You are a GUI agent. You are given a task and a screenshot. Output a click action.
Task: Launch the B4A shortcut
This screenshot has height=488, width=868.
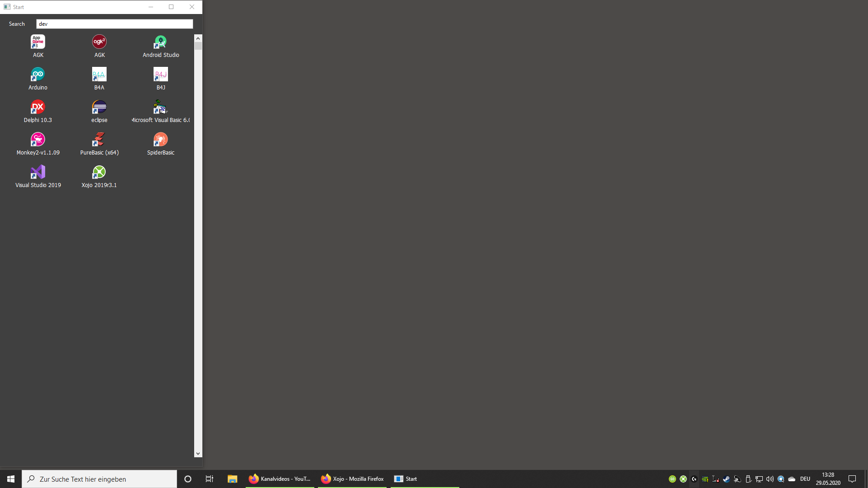pyautogui.click(x=99, y=79)
